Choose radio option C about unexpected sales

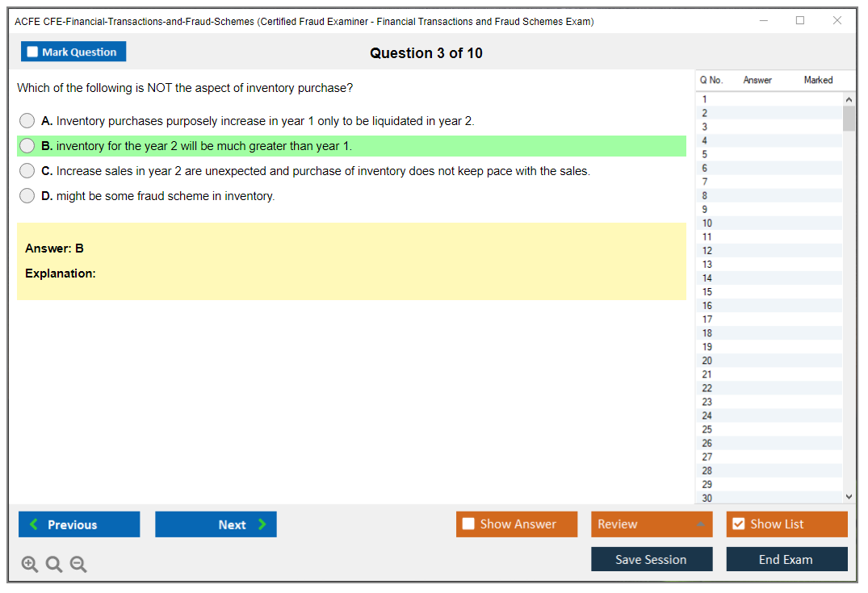click(x=27, y=171)
